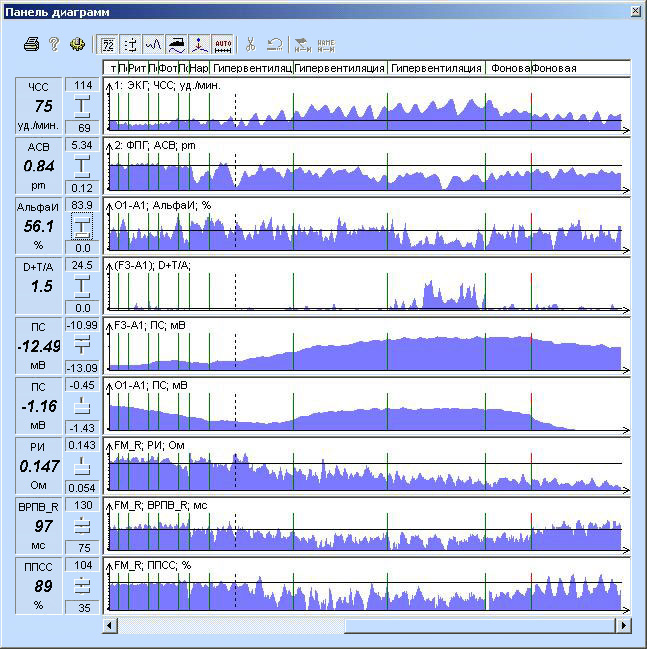Select the Фоновая segment in the header strip

[581, 68]
